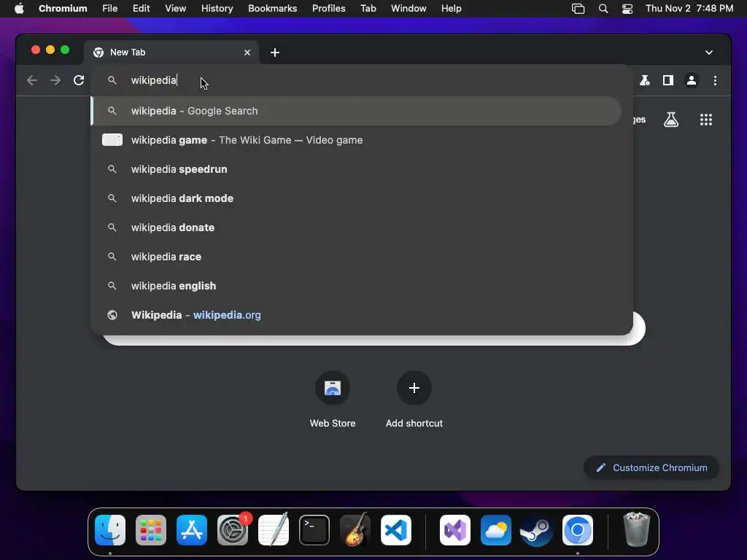Open System Settings from the dock
Screen dimensions: 747x560
233,530
